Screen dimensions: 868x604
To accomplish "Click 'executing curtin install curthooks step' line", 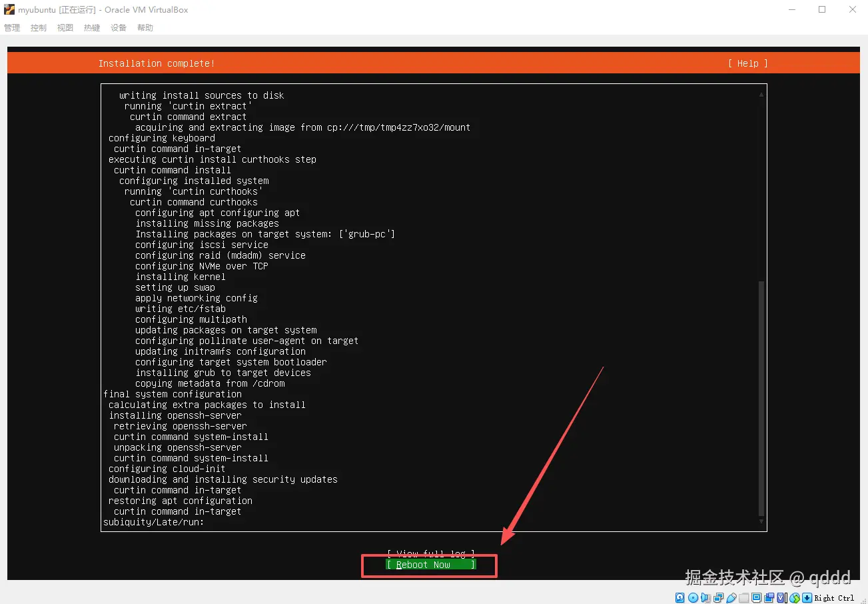I will pyautogui.click(x=213, y=159).
